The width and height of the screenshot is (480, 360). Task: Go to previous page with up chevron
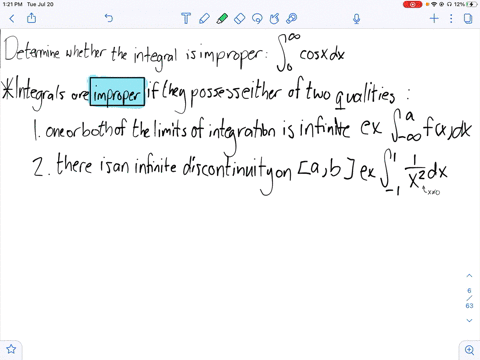(469, 276)
